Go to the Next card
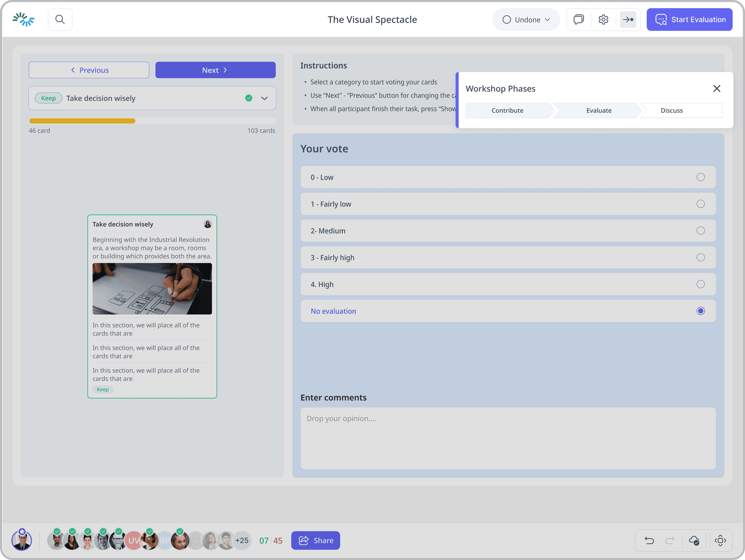The width and height of the screenshot is (745, 560). 215,70
